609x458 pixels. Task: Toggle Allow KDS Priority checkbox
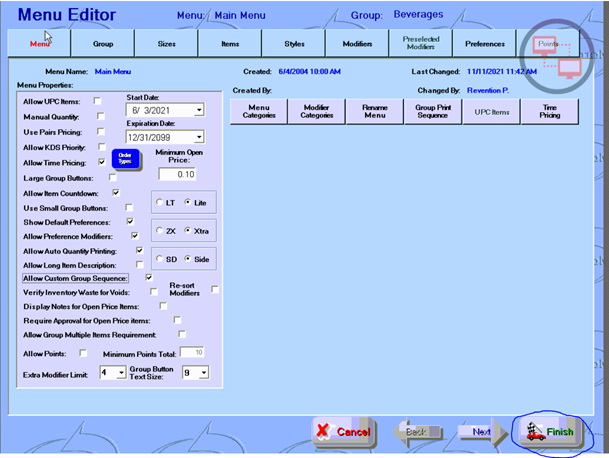(x=102, y=147)
